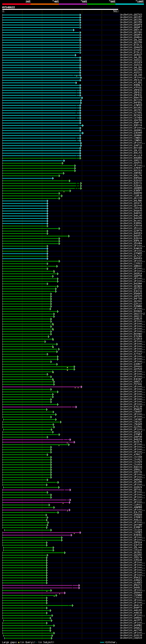The height and width of the screenshot is (644, 146).
Task: Open hit UniRef100_Q6S357
Action: click(131, 17)
